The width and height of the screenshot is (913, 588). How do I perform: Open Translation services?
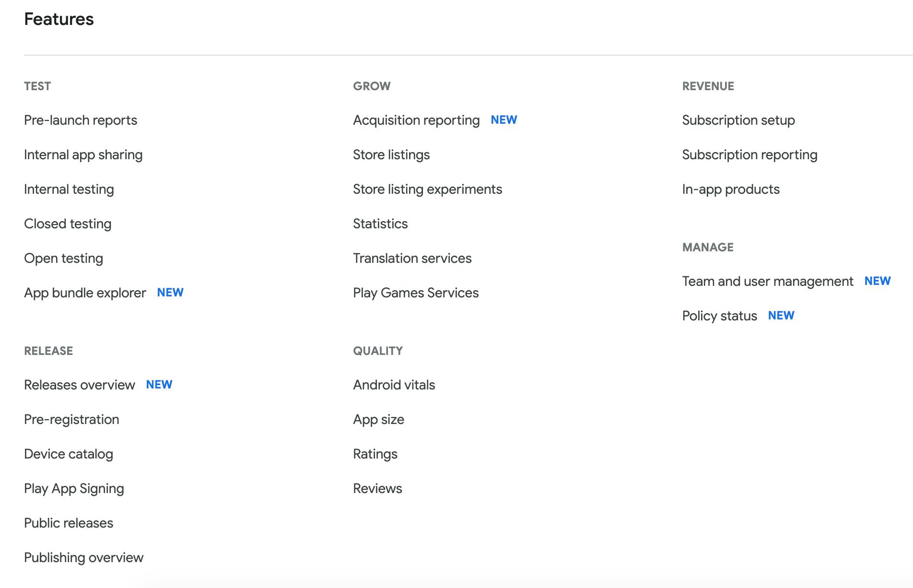coord(412,258)
